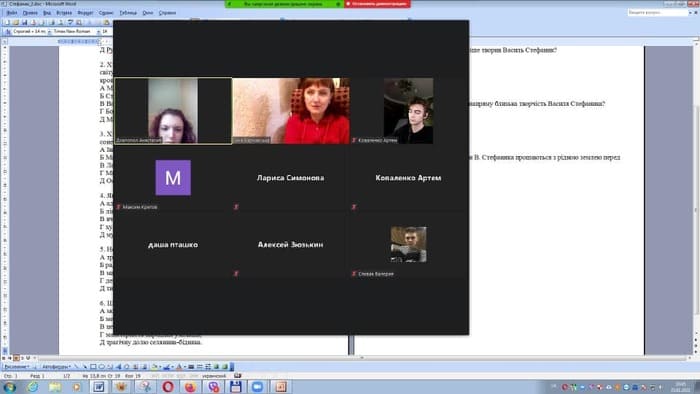Screen dimensions: 700x394
Task: Open the Zoom app in the taskbar
Action: coord(258,387)
